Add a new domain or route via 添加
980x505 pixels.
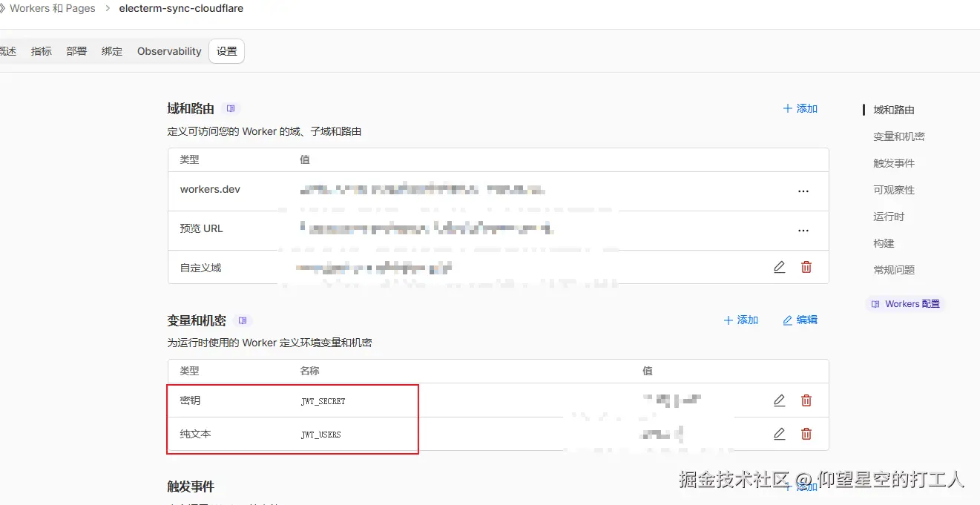pos(800,108)
